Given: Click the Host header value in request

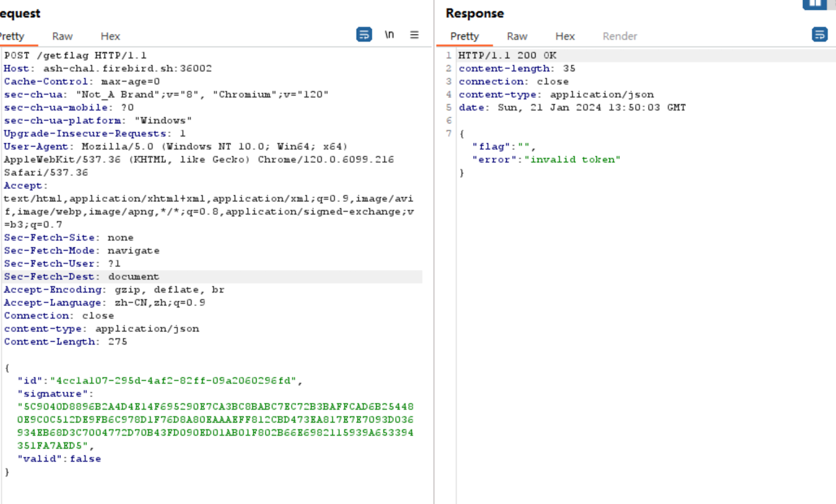Looking at the screenshot, I should point(127,69).
